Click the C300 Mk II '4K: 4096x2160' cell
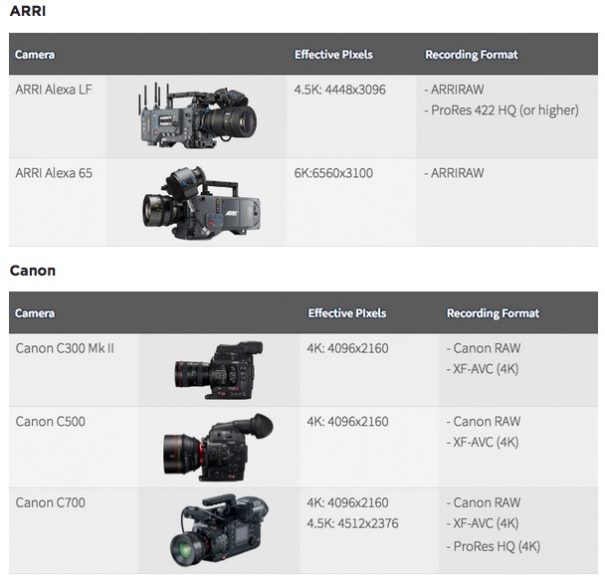605x584 pixels. coord(348,349)
